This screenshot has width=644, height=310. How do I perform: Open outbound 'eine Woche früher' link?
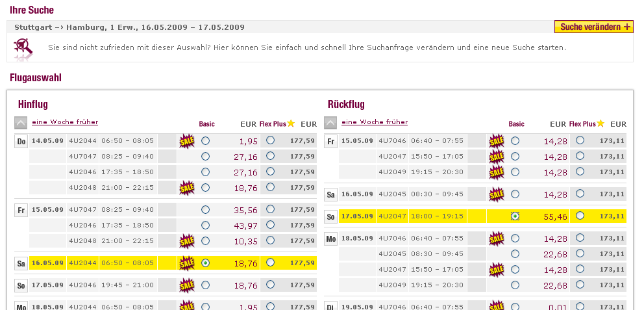point(65,122)
